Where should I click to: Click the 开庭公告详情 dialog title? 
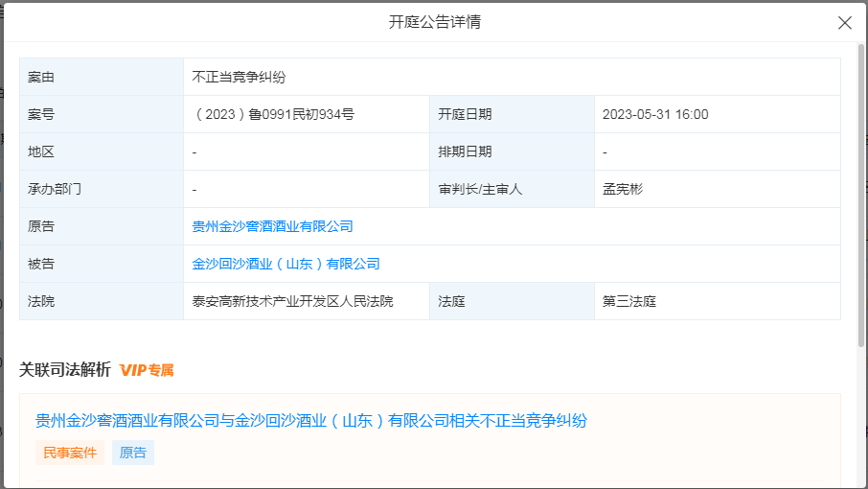click(x=435, y=22)
